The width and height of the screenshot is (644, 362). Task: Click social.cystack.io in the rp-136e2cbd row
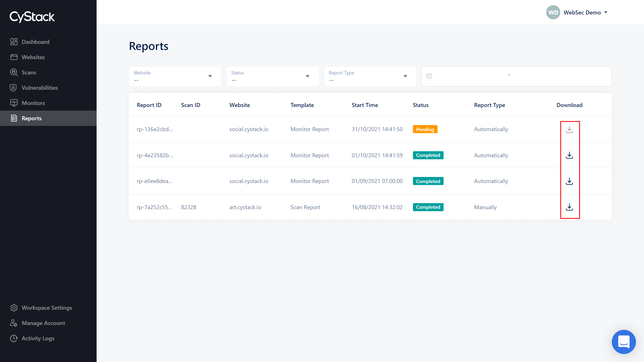[x=249, y=129]
